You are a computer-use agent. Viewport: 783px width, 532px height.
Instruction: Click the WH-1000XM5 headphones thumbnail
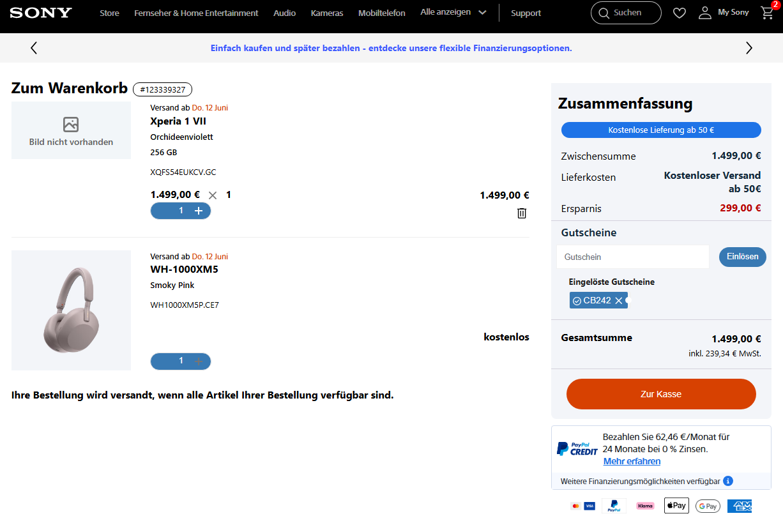point(71,310)
